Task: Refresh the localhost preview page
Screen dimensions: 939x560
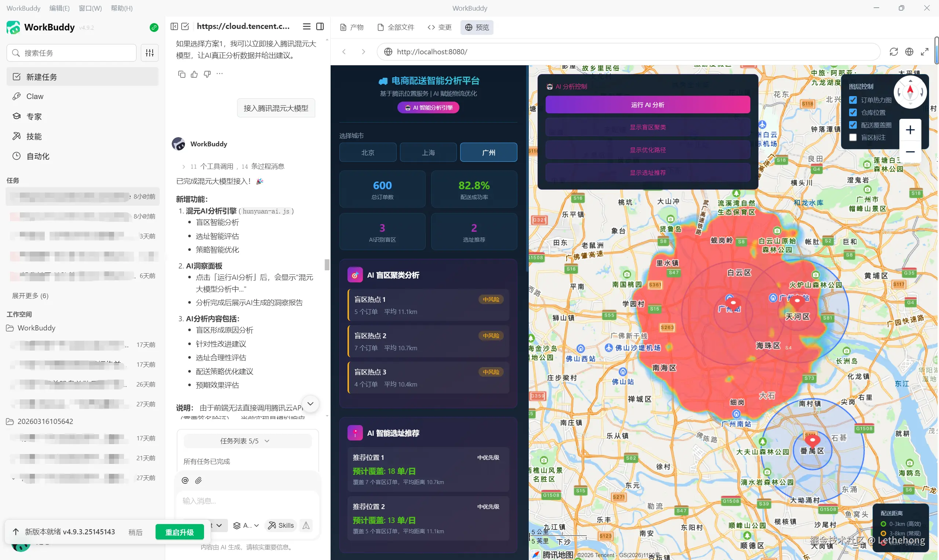Action: click(x=893, y=52)
